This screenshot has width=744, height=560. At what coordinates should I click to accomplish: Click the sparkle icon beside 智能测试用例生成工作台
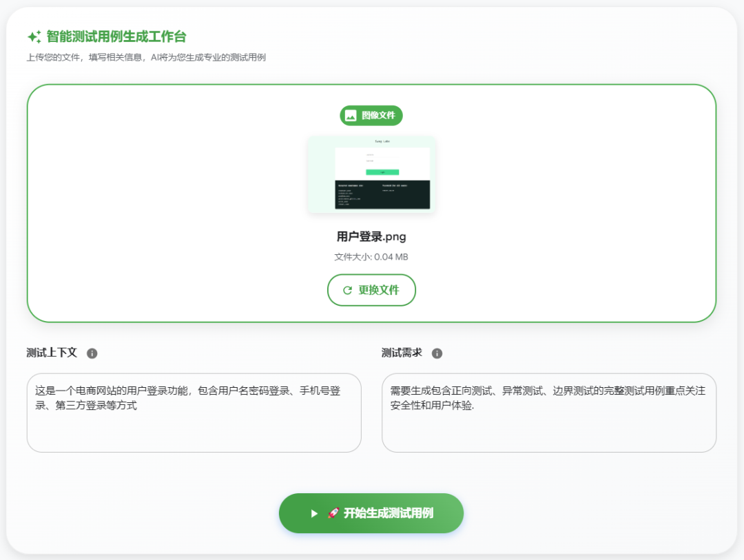[x=34, y=37]
